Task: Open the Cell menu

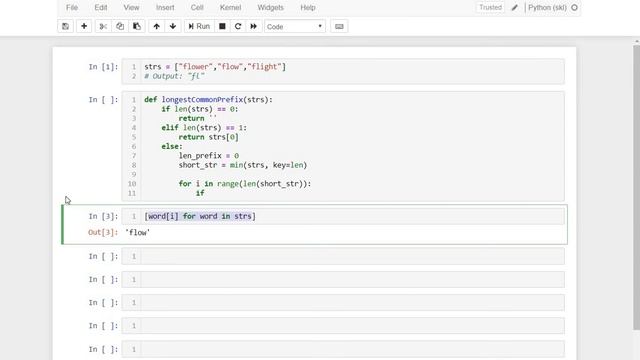Action: 197,7
